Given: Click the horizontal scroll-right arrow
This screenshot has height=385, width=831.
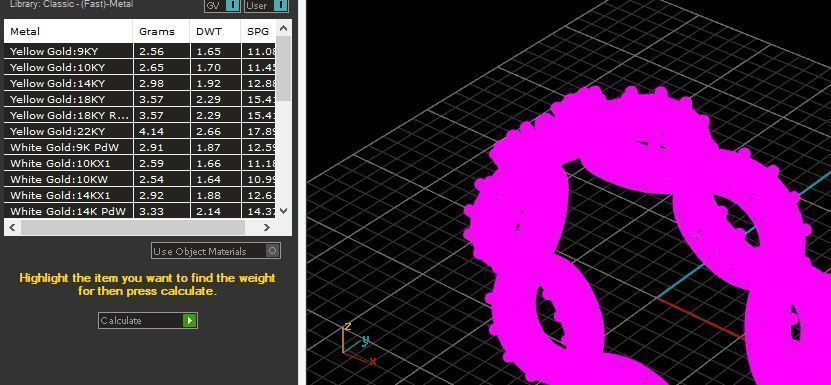Looking at the screenshot, I should tap(267, 228).
